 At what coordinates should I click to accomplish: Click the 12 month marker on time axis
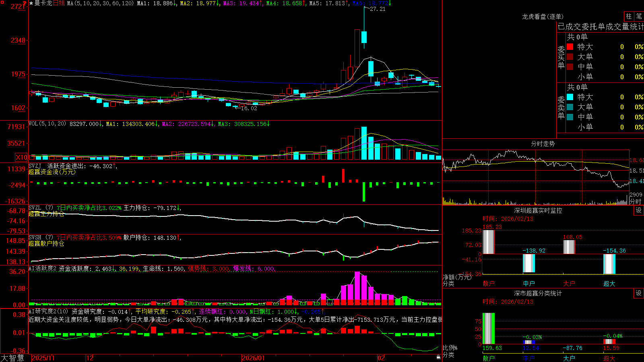coord(90,358)
